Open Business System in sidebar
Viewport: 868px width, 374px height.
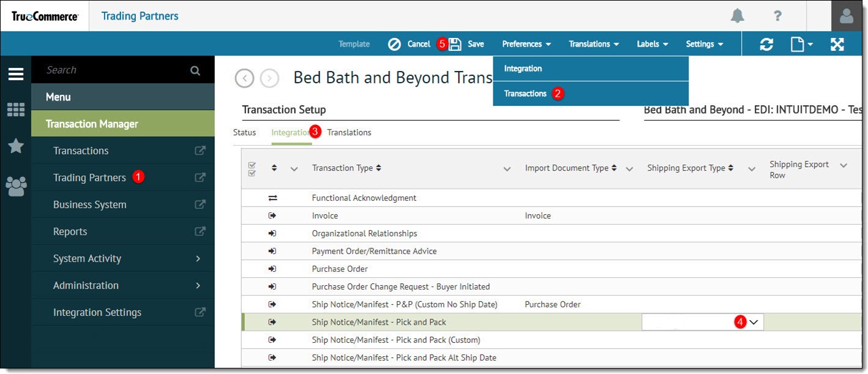pyautogui.click(x=89, y=204)
